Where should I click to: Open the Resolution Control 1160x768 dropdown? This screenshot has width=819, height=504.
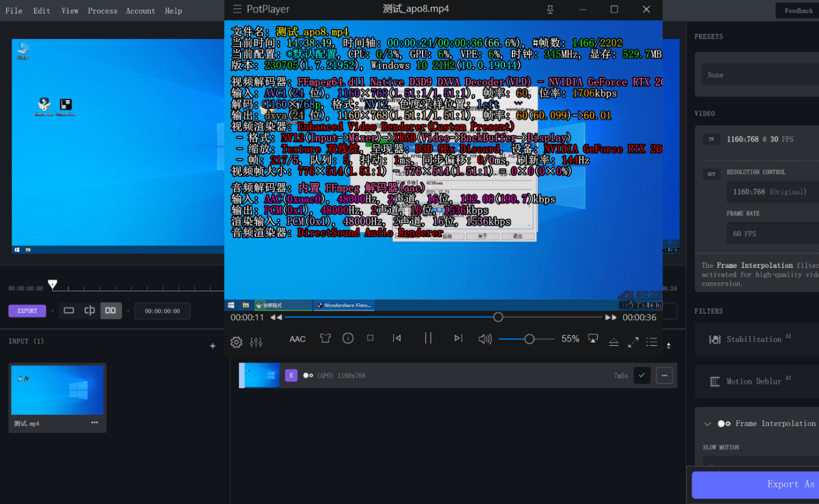773,192
